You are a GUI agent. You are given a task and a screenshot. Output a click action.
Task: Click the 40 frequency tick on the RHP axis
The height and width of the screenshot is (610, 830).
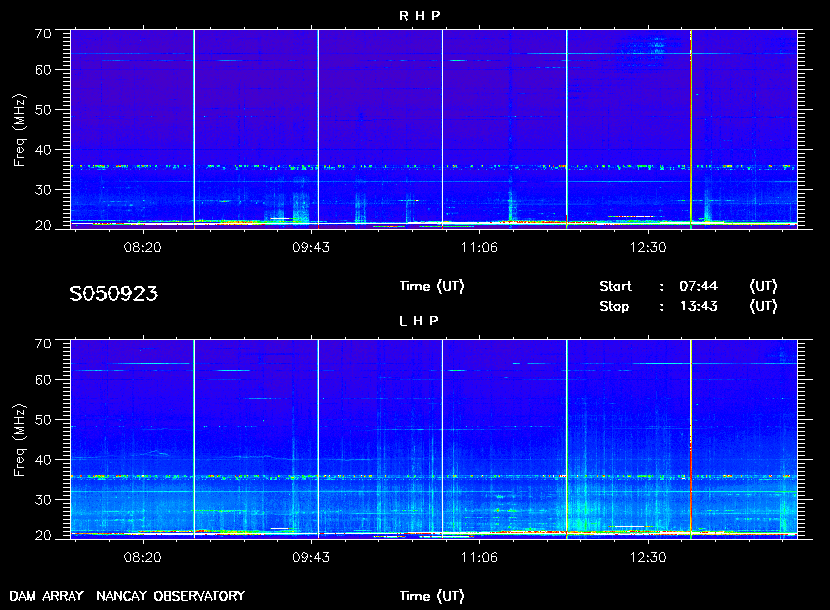tap(43, 150)
